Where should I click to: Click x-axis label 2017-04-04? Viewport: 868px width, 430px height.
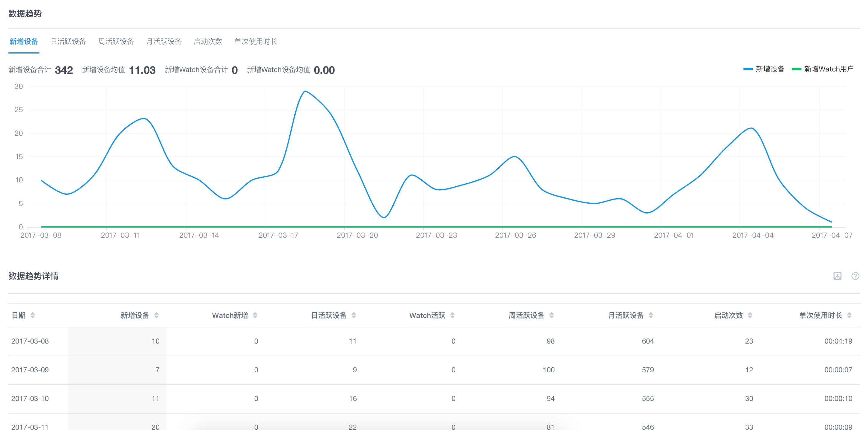click(753, 235)
